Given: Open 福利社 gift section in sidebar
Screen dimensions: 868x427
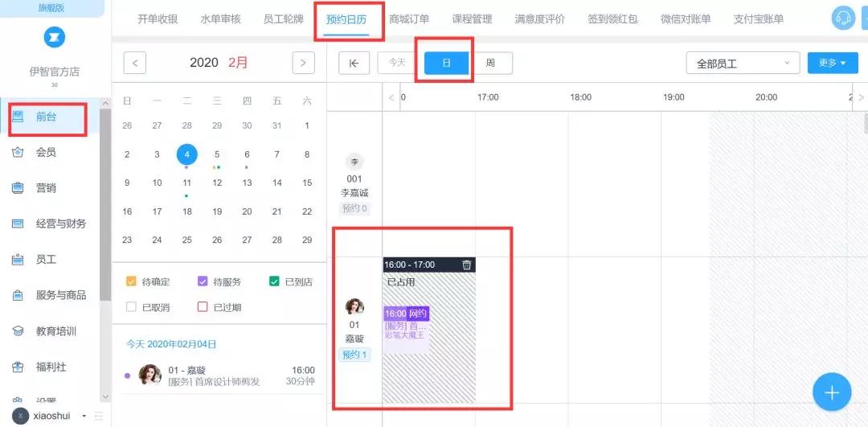Looking at the screenshot, I should click(51, 367).
